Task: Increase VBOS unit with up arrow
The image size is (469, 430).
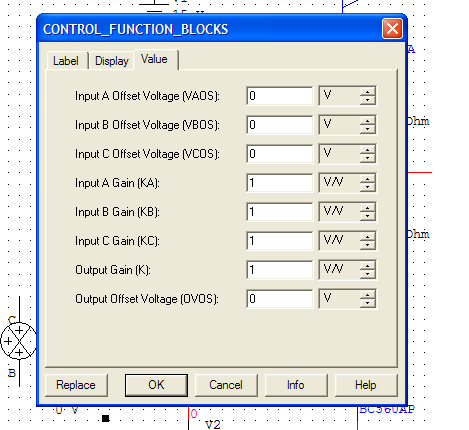Action: (368, 121)
